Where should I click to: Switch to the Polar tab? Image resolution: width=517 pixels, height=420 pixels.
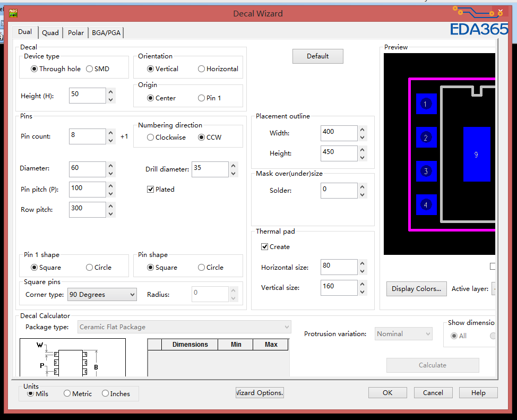[76, 33]
